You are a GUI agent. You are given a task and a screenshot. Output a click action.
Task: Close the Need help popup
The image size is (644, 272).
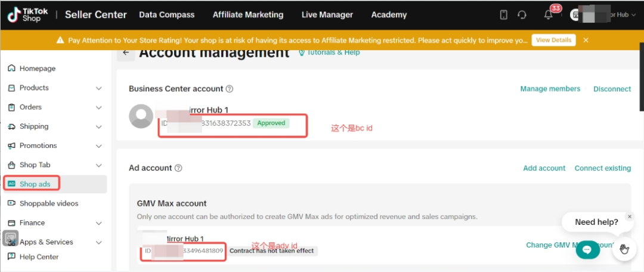628,217
